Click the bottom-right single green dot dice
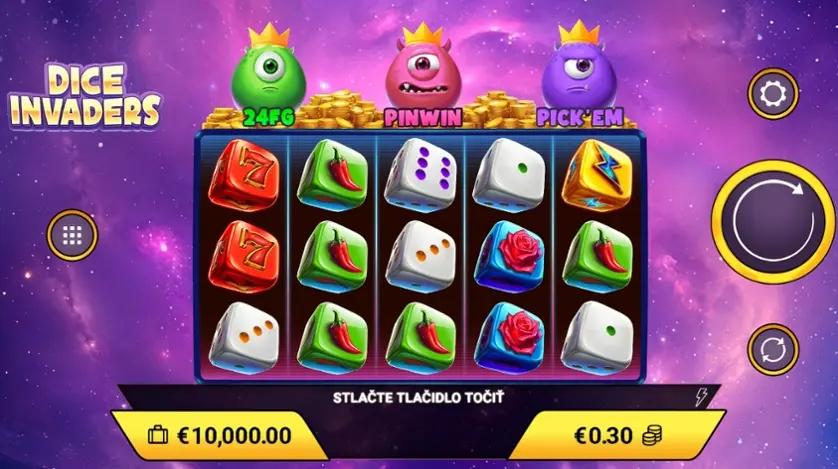This screenshot has width=838, height=469. (597, 338)
